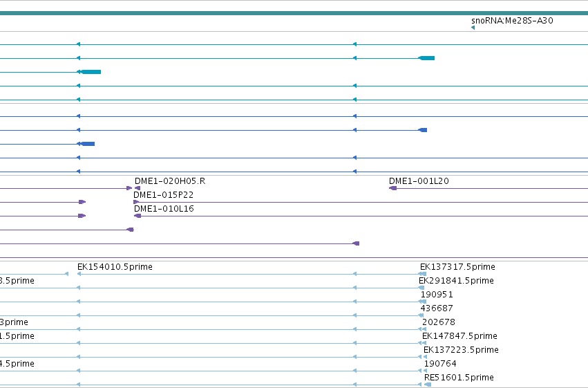The image size is (588, 388).
Task: Select the small snoRNA:Me28S-A30 arrow glyph
Action: [473, 28]
